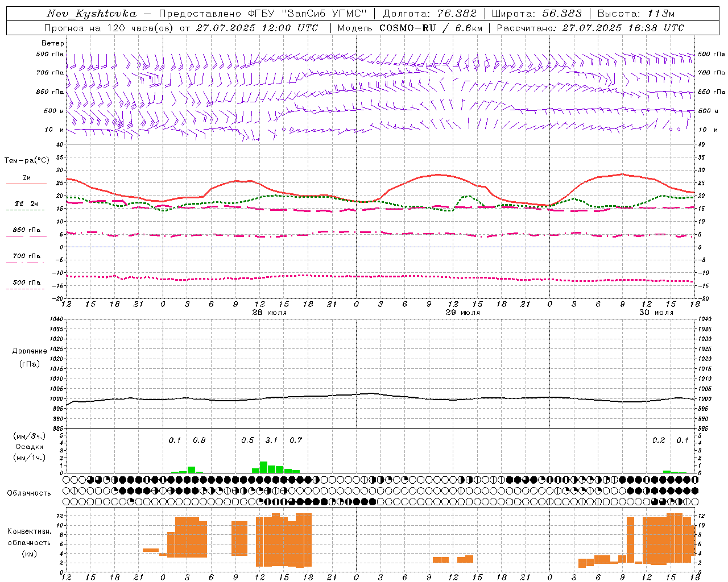Click the (км) convective cloud unit label
This screenshot has height=582, width=728.
(29, 554)
